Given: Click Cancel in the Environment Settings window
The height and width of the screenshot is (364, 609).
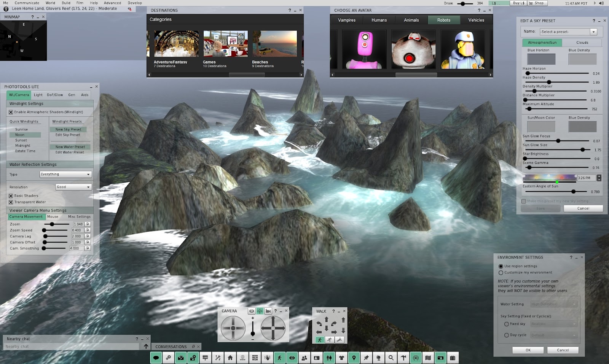Looking at the screenshot, I should click(563, 350).
